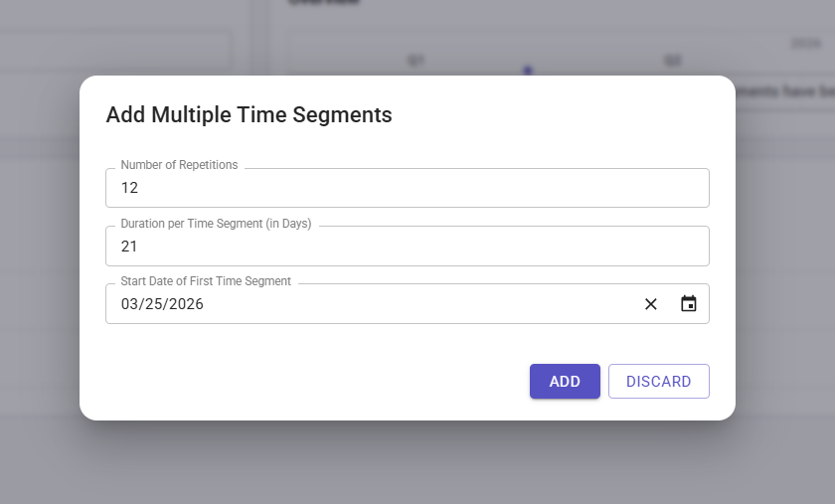Click the DISCARD button
The height and width of the screenshot is (504, 835).
tap(658, 382)
